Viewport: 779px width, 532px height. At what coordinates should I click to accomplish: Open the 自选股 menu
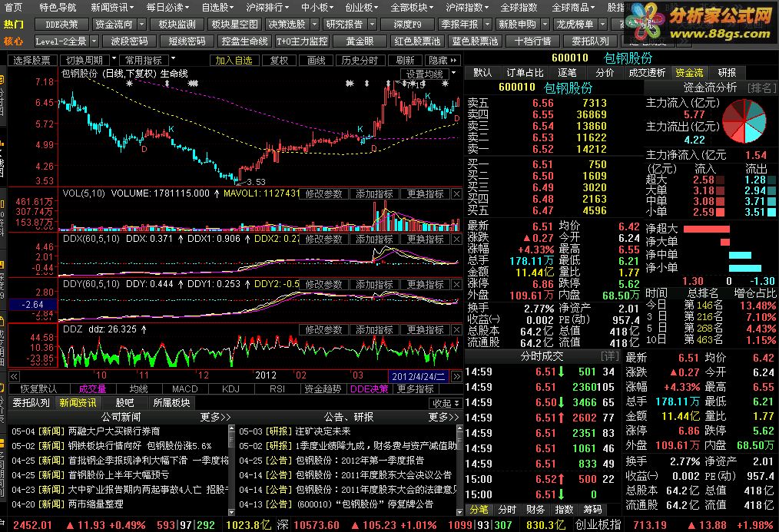point(218,8)
